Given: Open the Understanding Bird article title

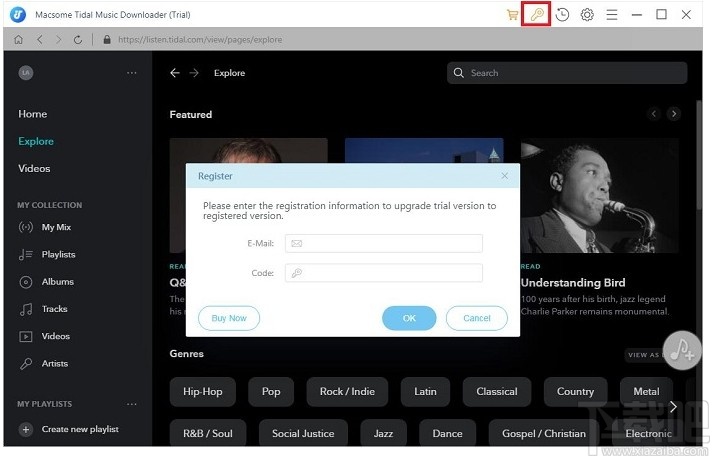Looking at the screenshot, I should point(573,283).
